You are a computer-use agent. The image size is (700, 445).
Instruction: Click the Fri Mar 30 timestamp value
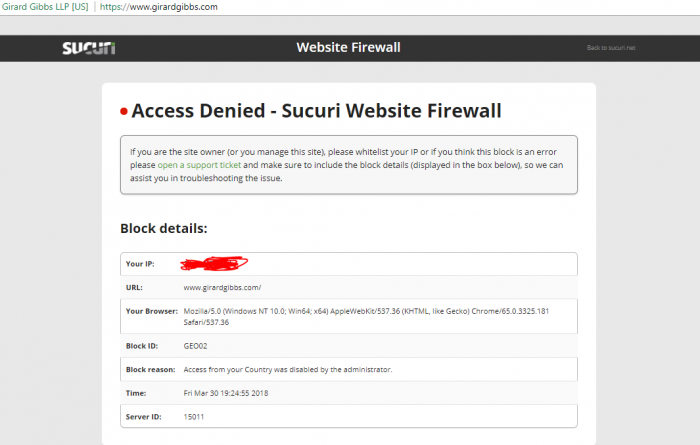tap(228, 393)
